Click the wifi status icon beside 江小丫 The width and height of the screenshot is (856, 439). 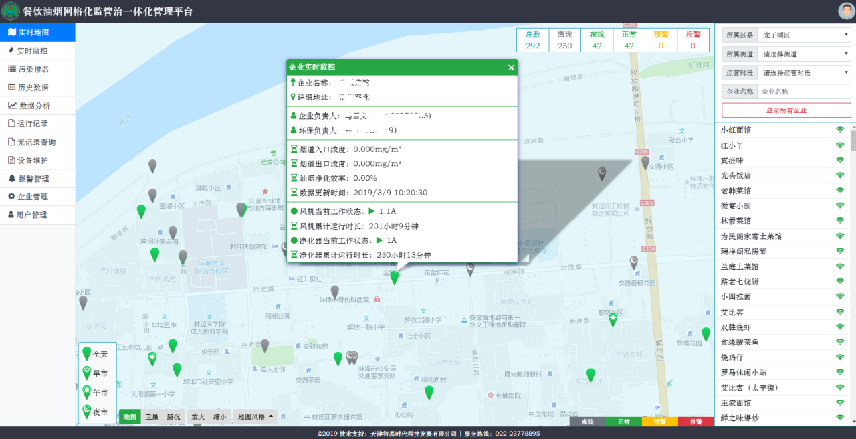point(839,145)
